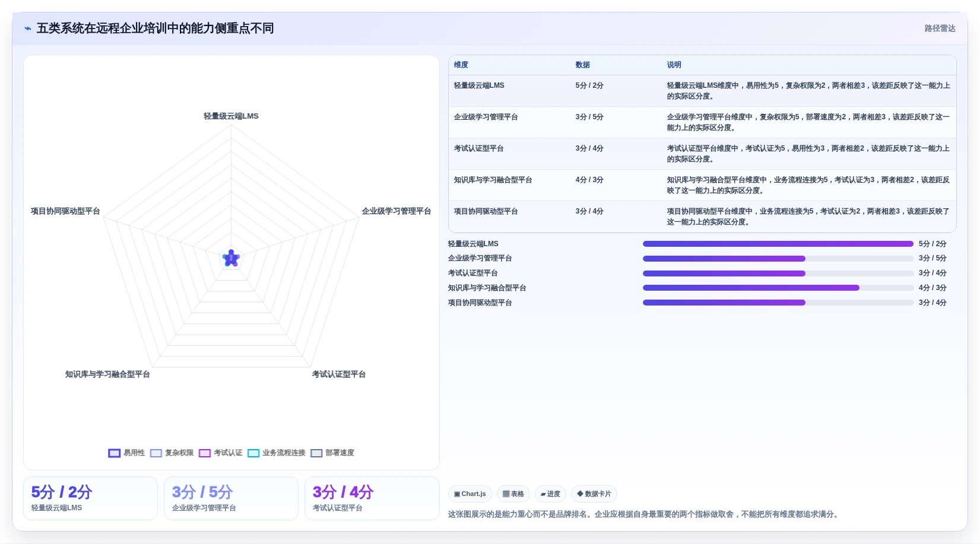Toggle the 业务流程连接 legend item
The width and height of the screenshot is (980, 544).
(x=277, y=453)
